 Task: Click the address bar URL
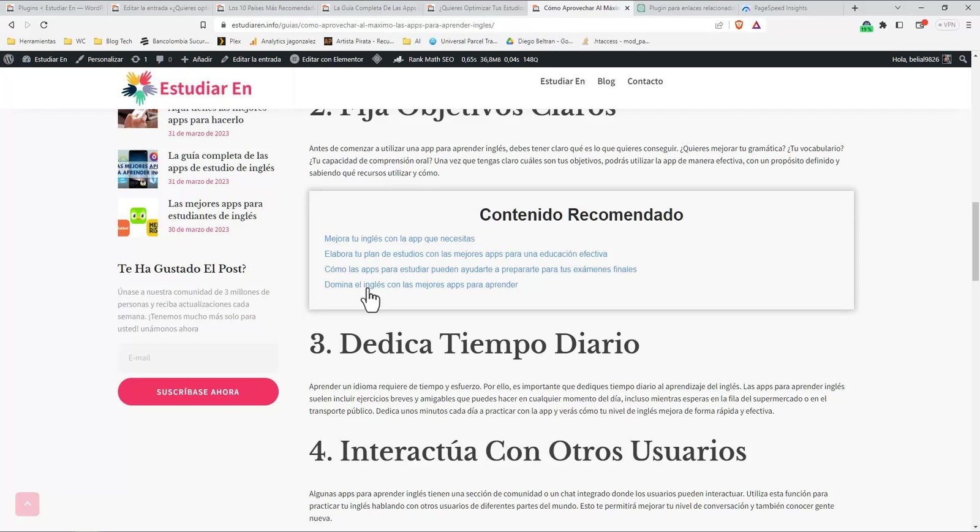tap(363, 25)
